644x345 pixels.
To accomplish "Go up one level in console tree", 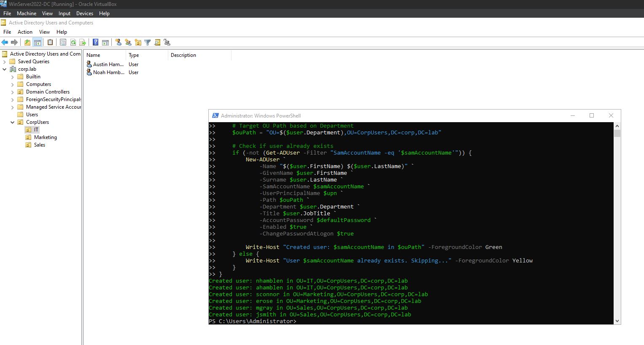I will coord(27,42).
